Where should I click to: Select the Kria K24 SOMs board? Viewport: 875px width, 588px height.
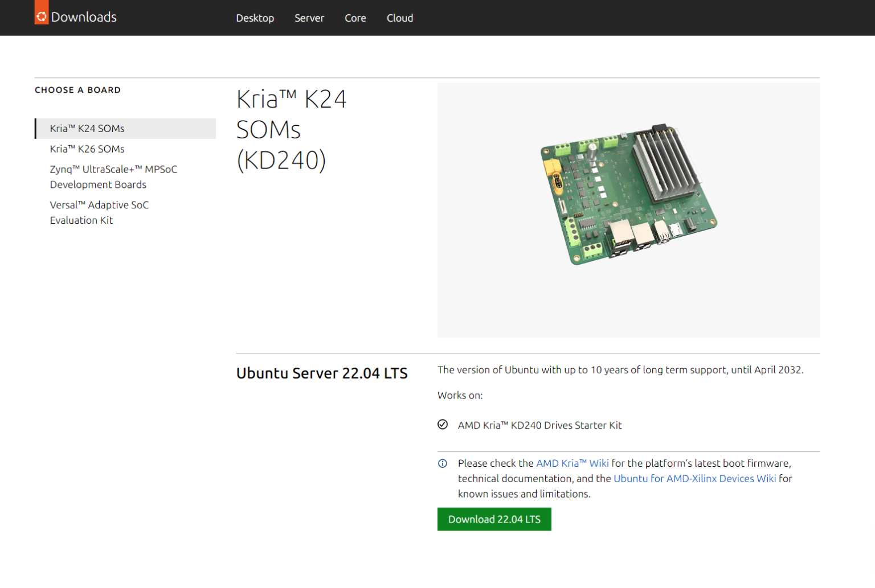coord(87,128)
